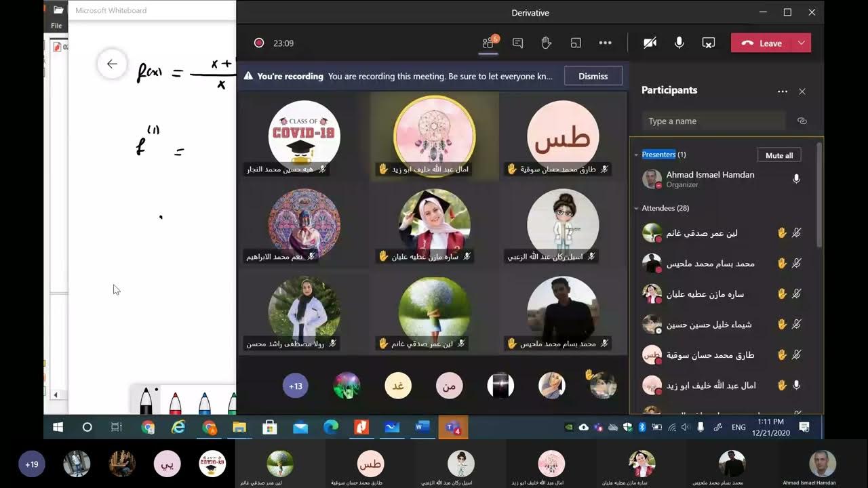The image size is (868, 488).
Task: Open the File menu in Whiteboard window
Action: coord(56,26)
